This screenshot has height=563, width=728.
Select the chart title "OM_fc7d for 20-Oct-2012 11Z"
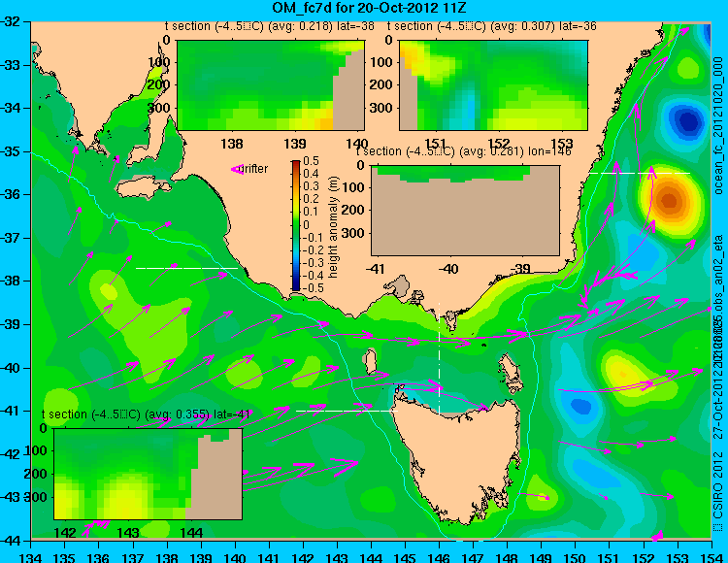[x=370, y=8]
